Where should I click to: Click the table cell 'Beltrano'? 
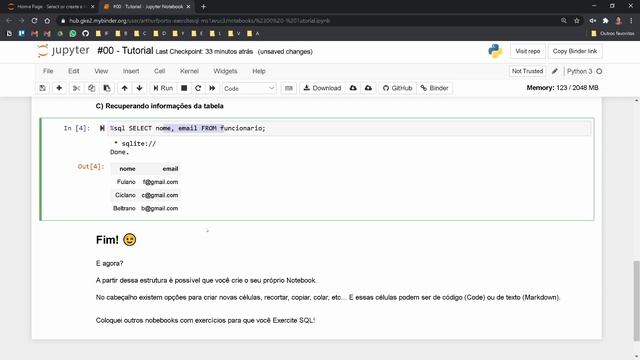(x=124, y=208)
